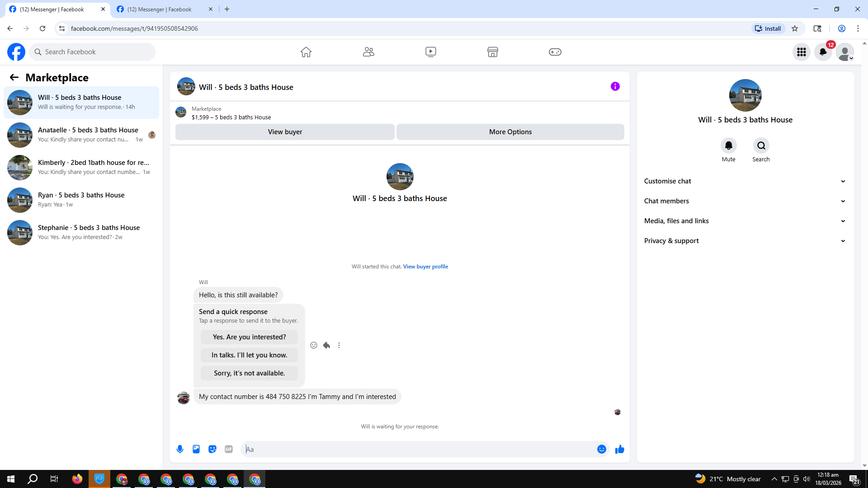Viewport: 868px width, 488px height.
Task: Open Chrome's three-dot menu
Action: tap(858, 28)
